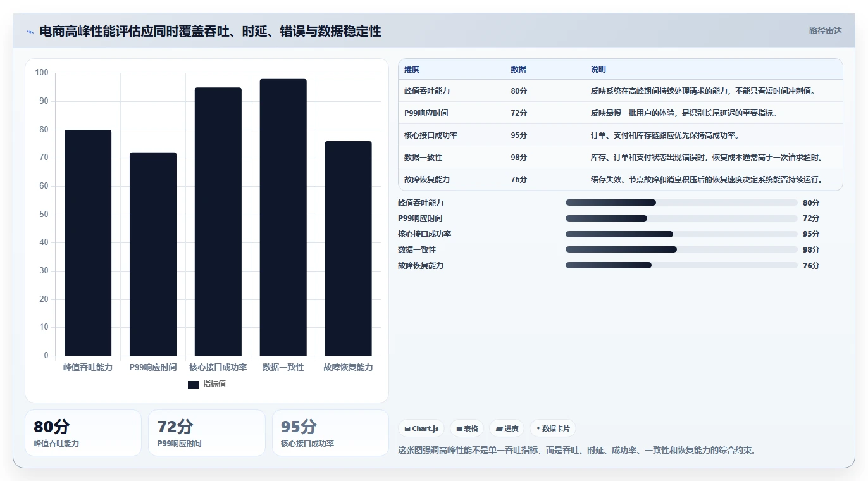Screen dimensions: 868x481
Task: Click the 98分 value beside the progress bar
Action: 811,250
